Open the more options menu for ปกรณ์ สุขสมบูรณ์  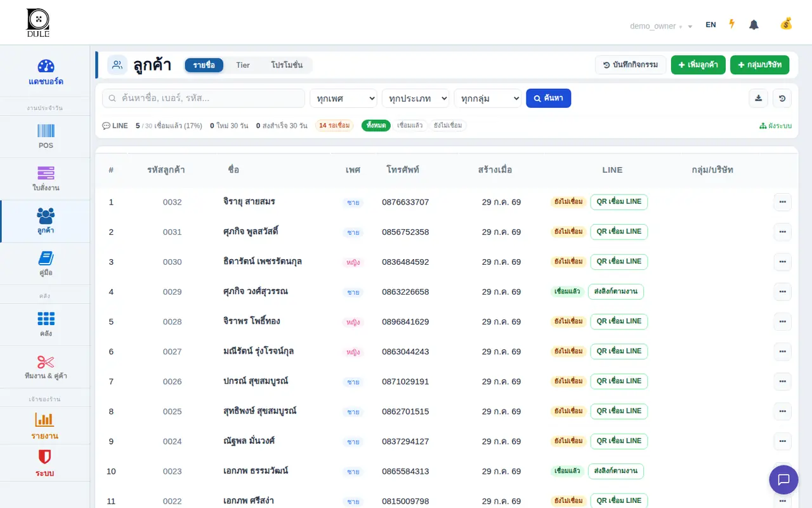click(x=782, y=381)
